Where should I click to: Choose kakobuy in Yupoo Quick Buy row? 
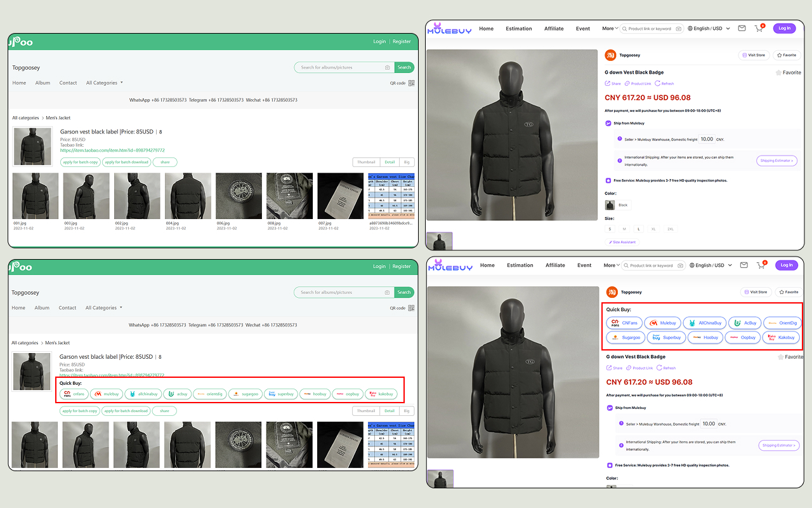point(381,394)
